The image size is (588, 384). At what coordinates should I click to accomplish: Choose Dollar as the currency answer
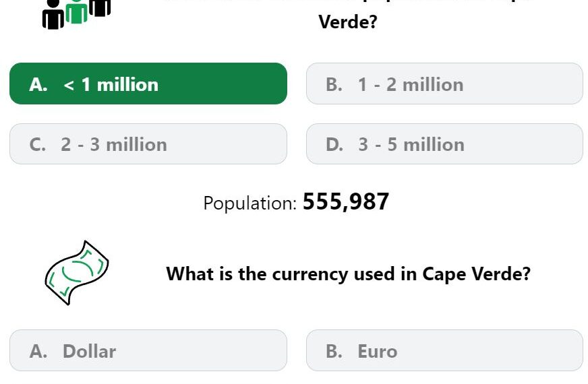[x=148, y=351]
